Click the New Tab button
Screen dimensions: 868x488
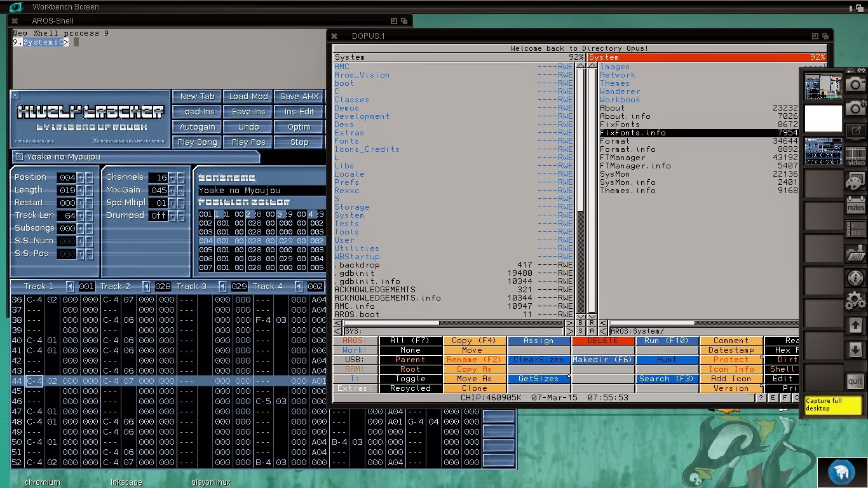tap(198, 97)
